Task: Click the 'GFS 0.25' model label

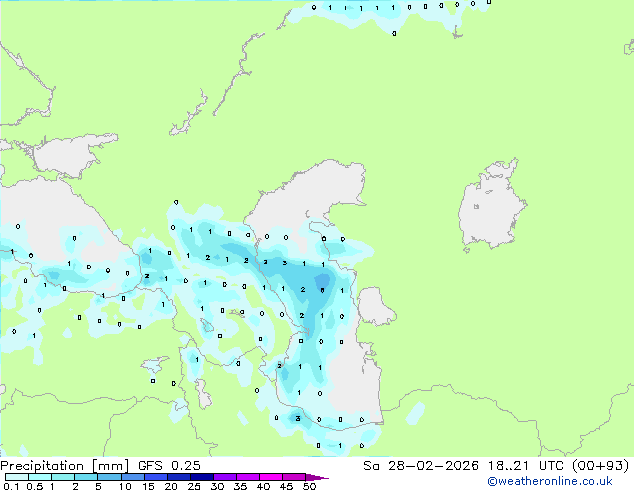Action: pos(169,466)
